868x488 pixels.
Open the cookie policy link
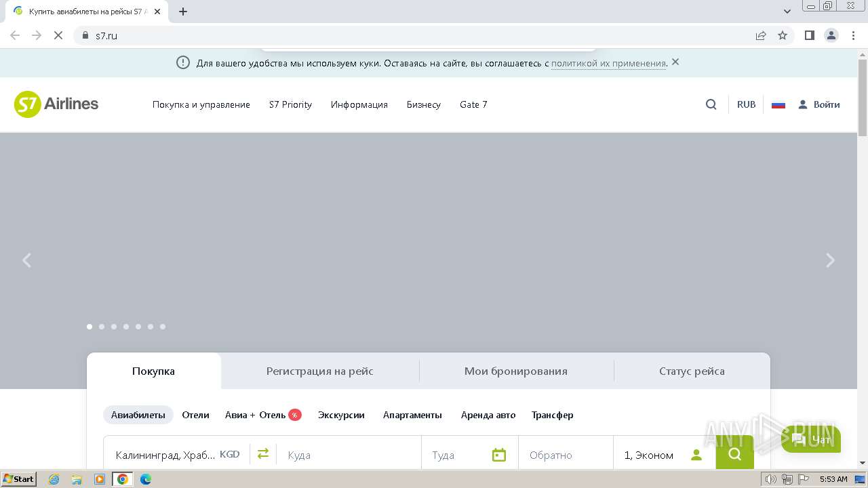(608, 63)
